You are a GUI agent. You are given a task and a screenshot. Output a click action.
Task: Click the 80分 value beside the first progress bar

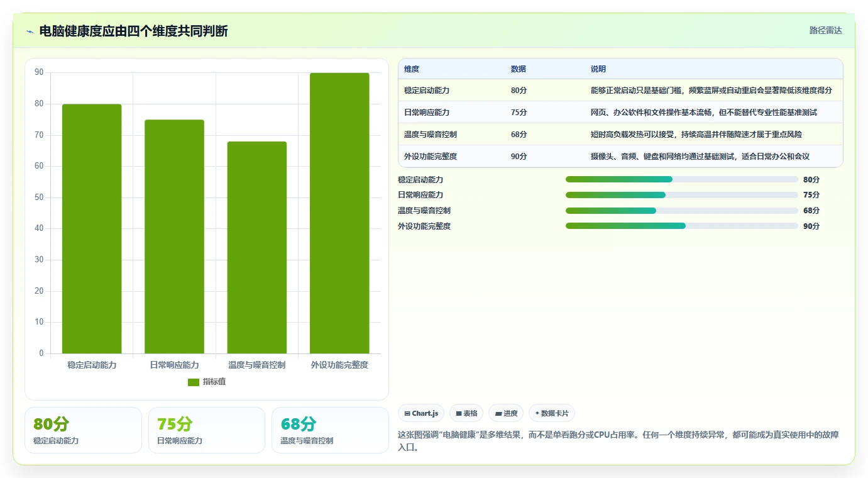point(811,180)
